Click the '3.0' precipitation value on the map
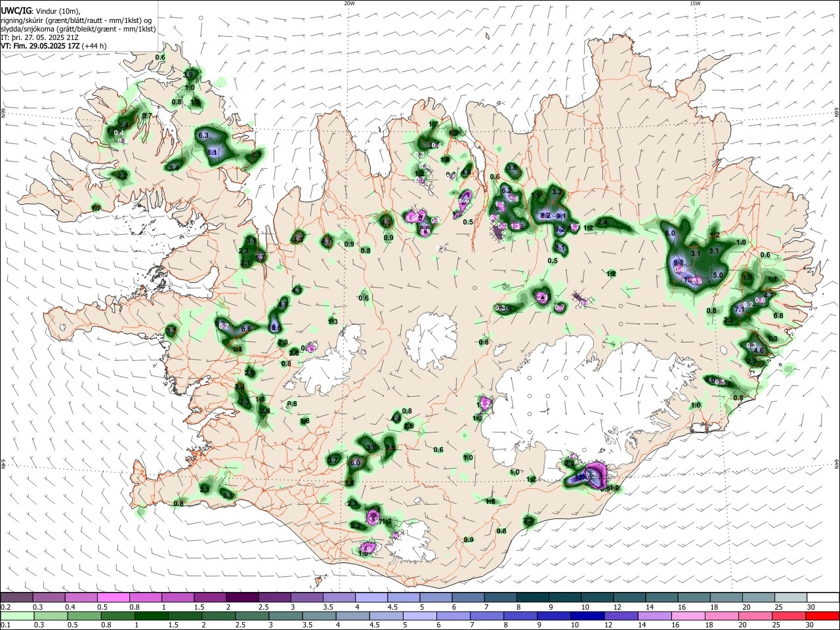 (371, 448)
